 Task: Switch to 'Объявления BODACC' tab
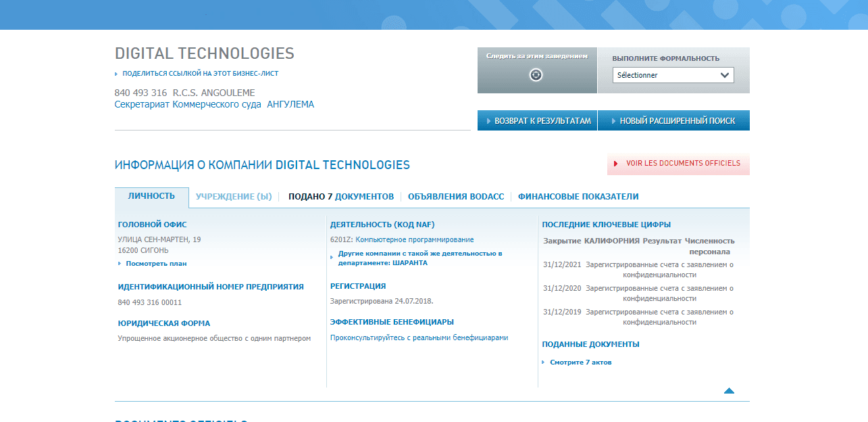pyautogui.click(x=456, y=197)
